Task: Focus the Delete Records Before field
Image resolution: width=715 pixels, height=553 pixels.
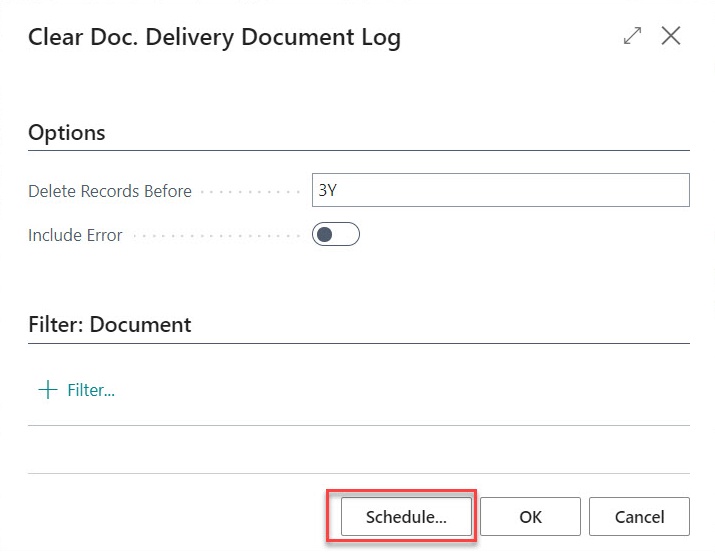Action: pyautogui.click(x=501, y=190)
